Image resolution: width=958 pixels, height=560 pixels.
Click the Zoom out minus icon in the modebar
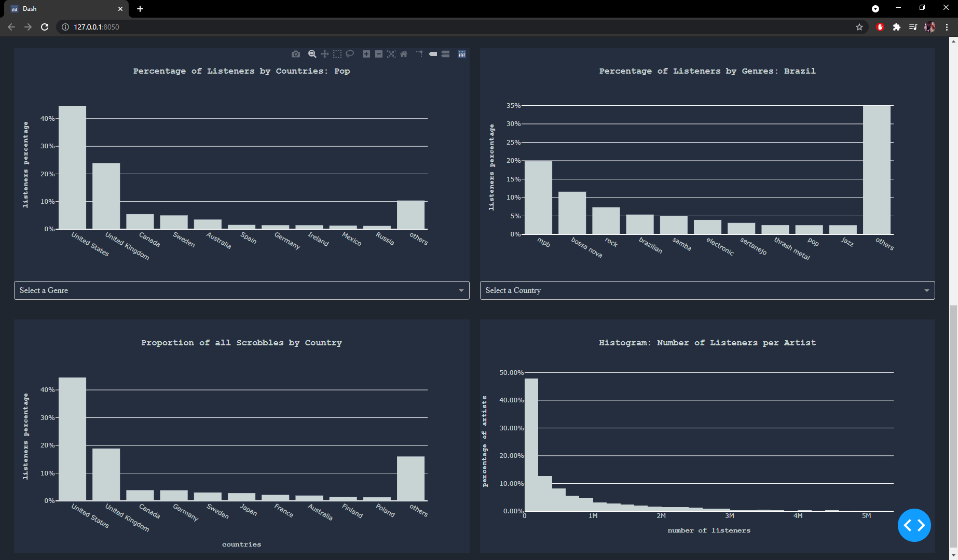pos(379,54)
